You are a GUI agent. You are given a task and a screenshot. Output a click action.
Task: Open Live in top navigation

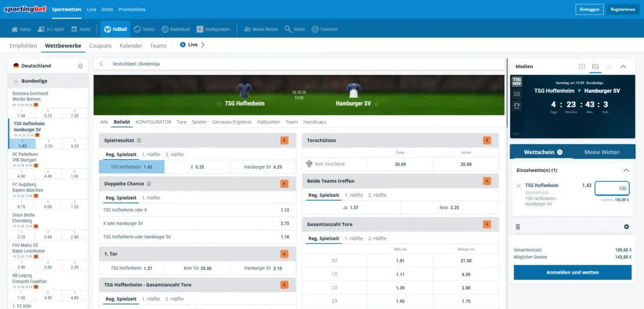91,9
